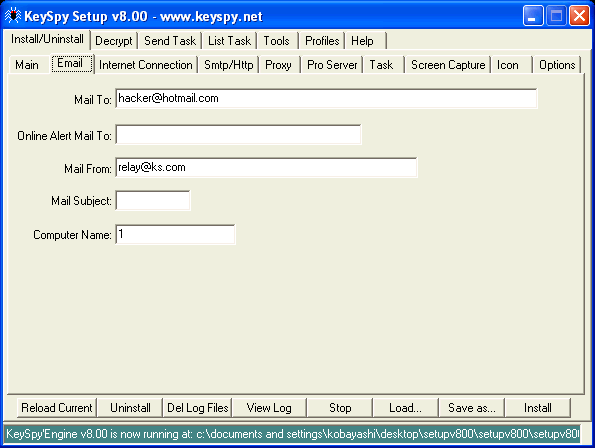Image resolution: width=595 pixels, height=448 pixels.
Task: Open the Screen Capture sub-tab
Action: click(x=448, y=65)
